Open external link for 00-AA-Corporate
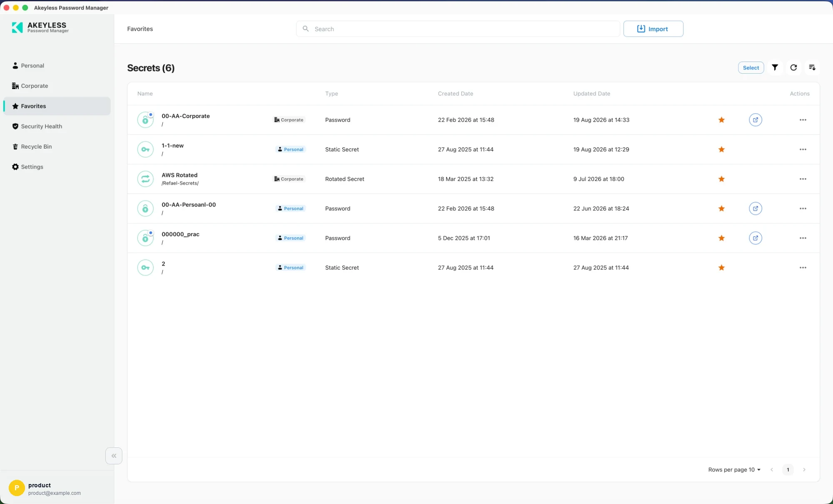 pyautogui.click(x=756, y=120)
